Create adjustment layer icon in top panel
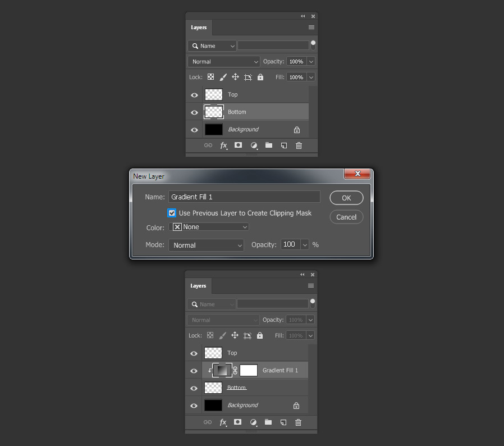 click(x=254, y=145)
